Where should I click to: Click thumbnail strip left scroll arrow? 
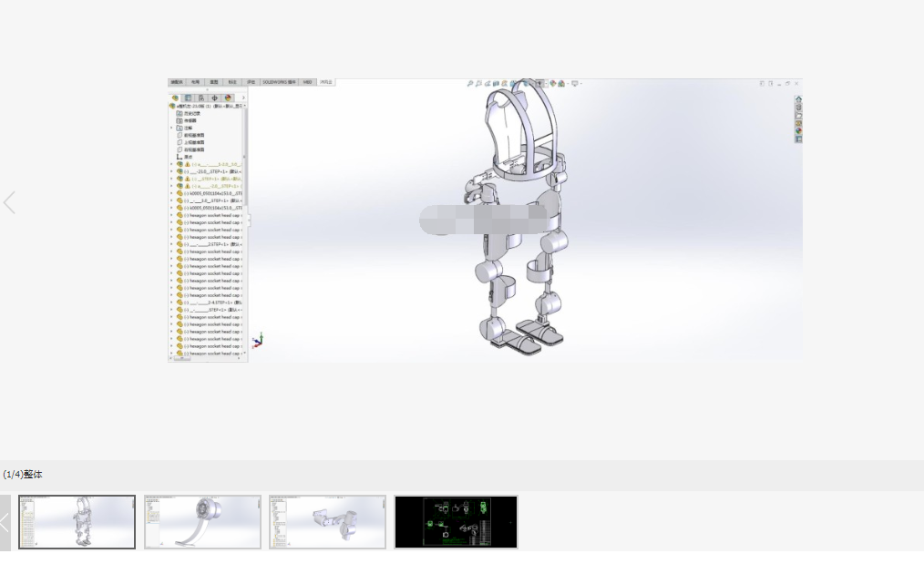point(5,522)
